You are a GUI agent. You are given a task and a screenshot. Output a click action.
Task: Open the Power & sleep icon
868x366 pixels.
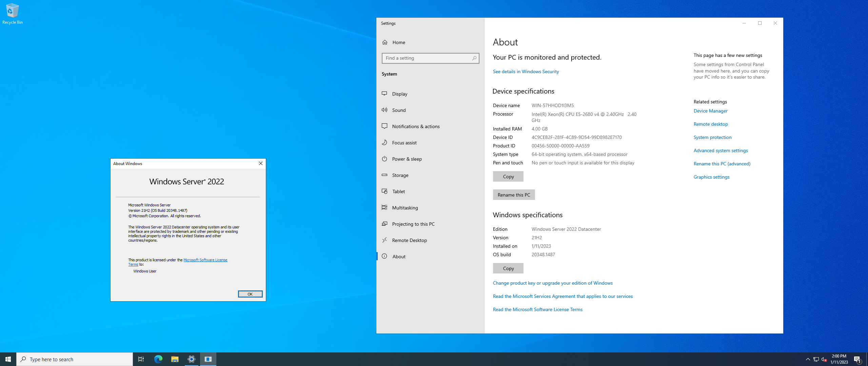coord(384,159)
